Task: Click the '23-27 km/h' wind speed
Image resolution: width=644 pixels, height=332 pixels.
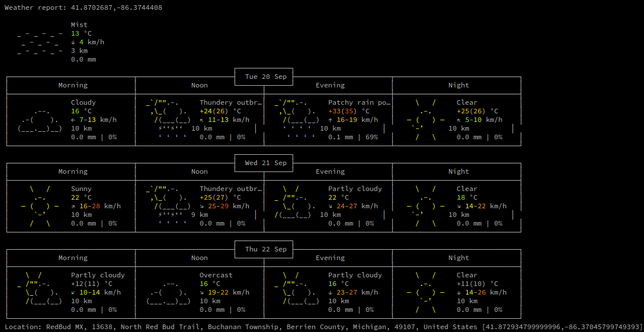Action: pos(357,292)
